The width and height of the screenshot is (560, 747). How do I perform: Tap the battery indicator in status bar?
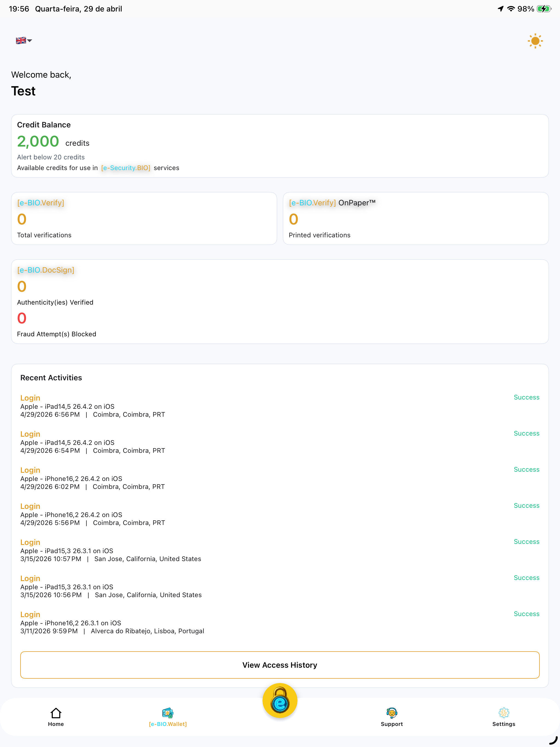[x=544, y=9]
